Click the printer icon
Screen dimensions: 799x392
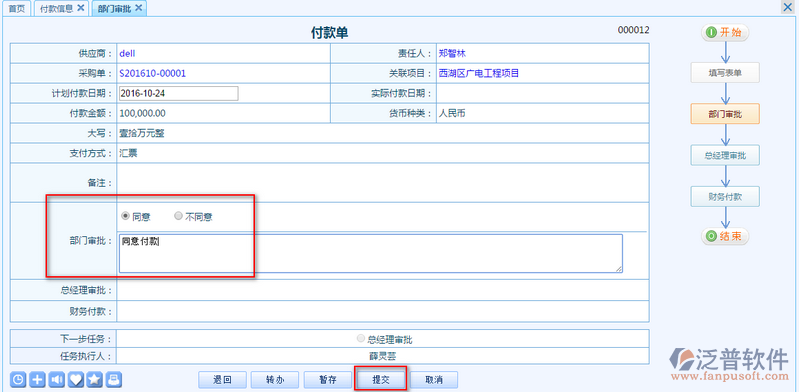click(114, 379)
